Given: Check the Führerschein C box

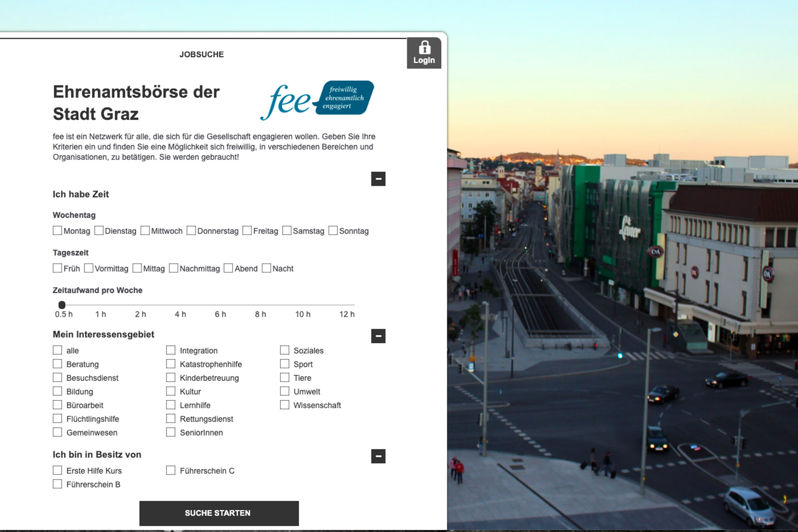Looking at the screenshot, I should click(x=171, y=471).
